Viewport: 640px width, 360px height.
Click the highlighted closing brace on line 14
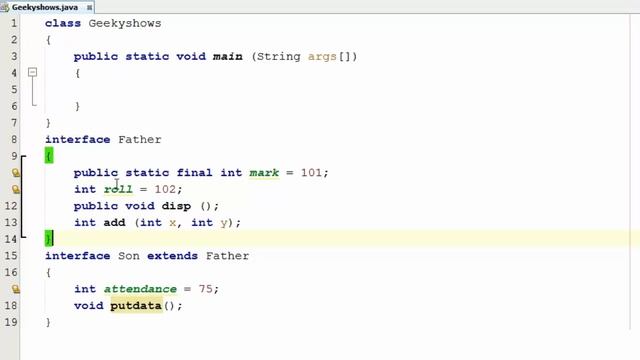pos(49,239)
